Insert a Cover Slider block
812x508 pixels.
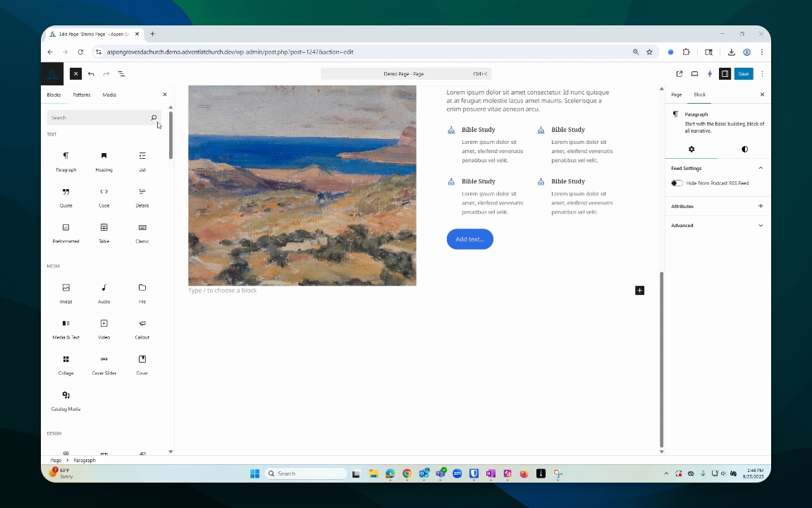[x=104, y=364]
